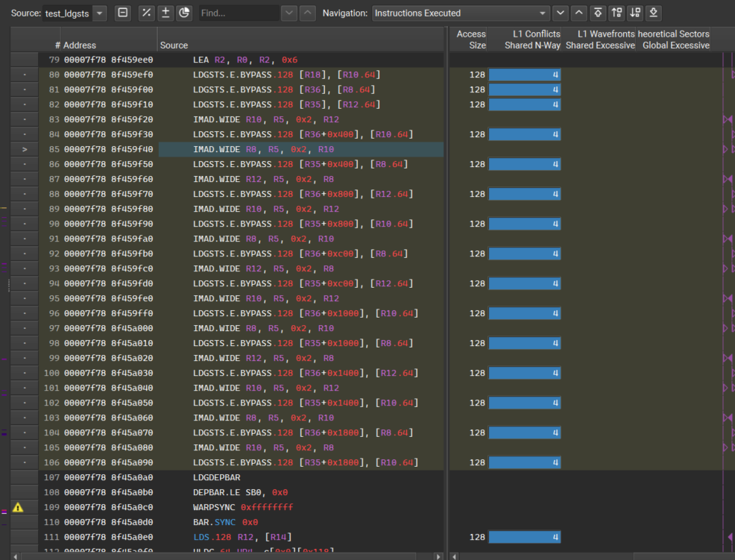Screen dimensions: 735x560
Task: Click the collapse-all square minus icon
Action: [123, 13]
